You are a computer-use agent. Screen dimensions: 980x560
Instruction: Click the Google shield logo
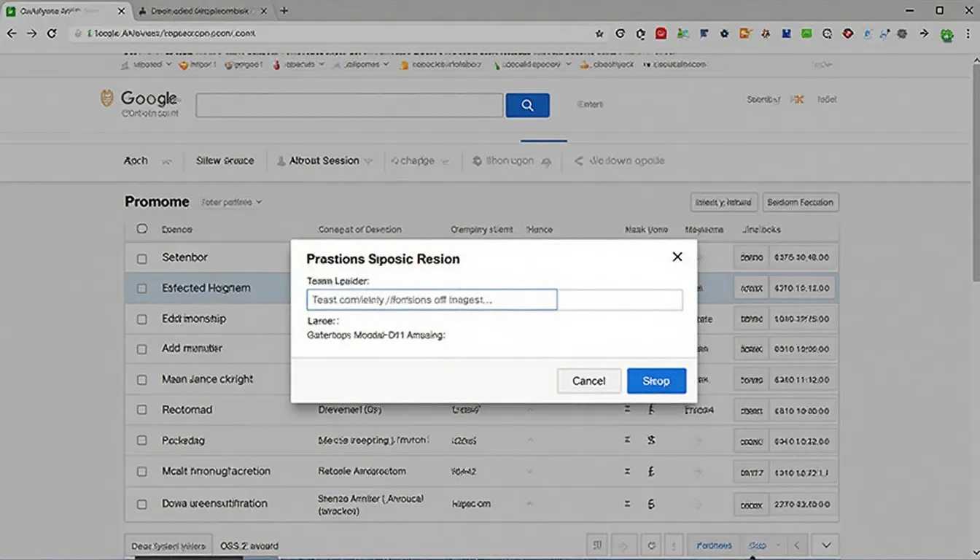click(x=107, y=98)
